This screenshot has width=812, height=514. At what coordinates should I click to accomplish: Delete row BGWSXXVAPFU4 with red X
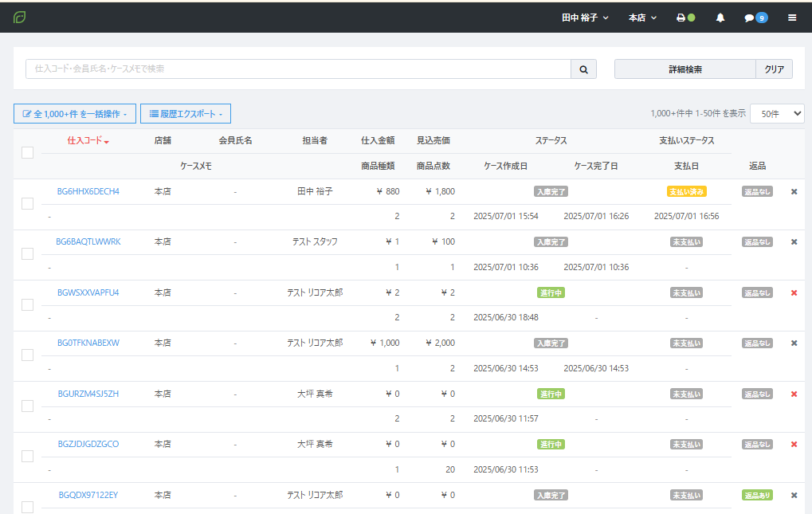click(794, 292)
